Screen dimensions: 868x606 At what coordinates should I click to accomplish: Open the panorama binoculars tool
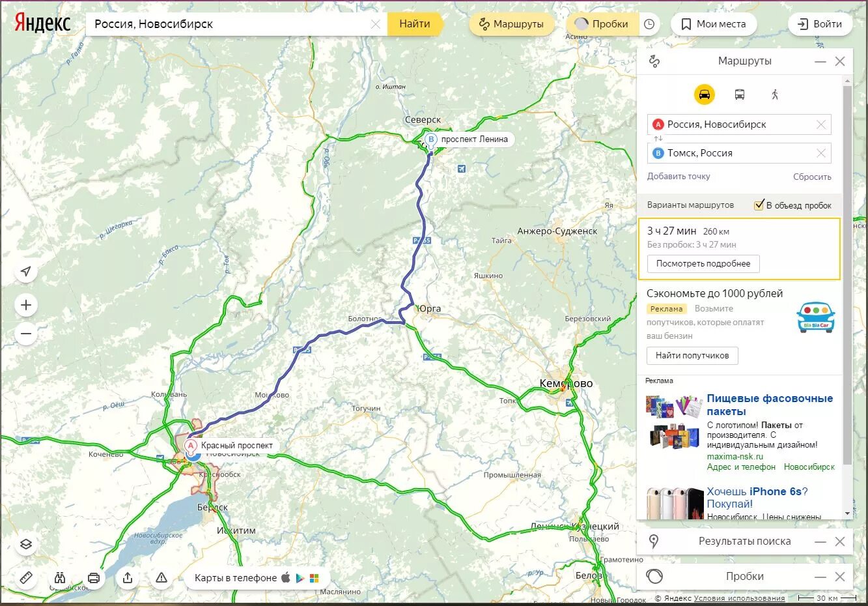coord(60,578)
